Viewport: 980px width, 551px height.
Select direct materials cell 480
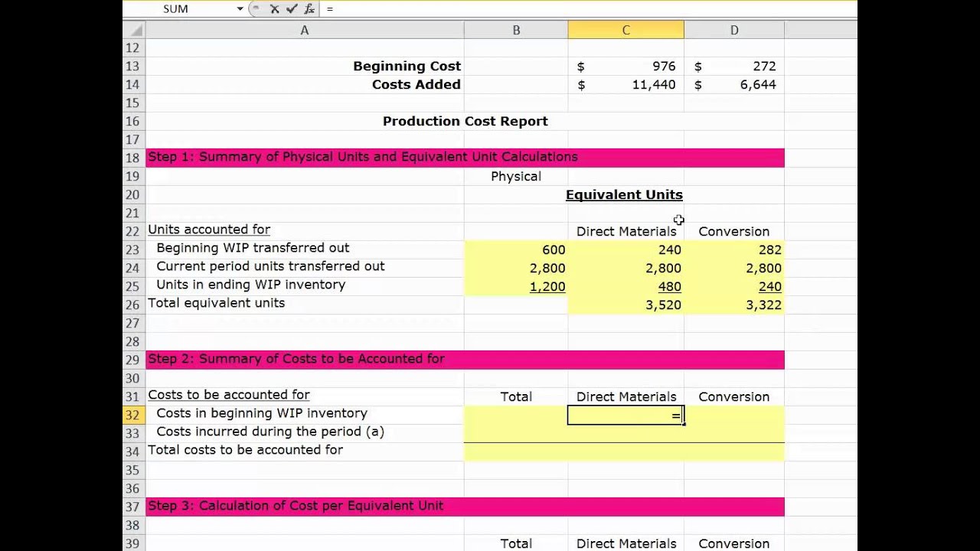(x=626, y=286)
